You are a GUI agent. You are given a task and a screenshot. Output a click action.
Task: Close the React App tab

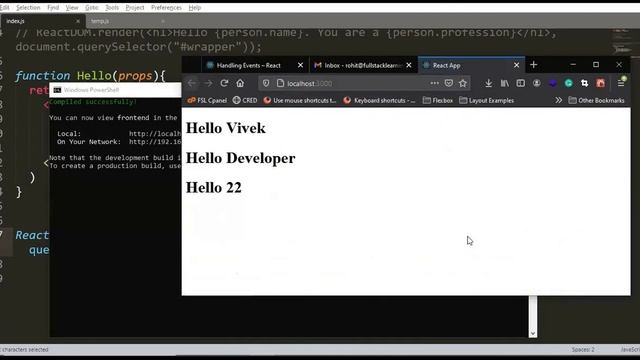click(x=516, y=65)
